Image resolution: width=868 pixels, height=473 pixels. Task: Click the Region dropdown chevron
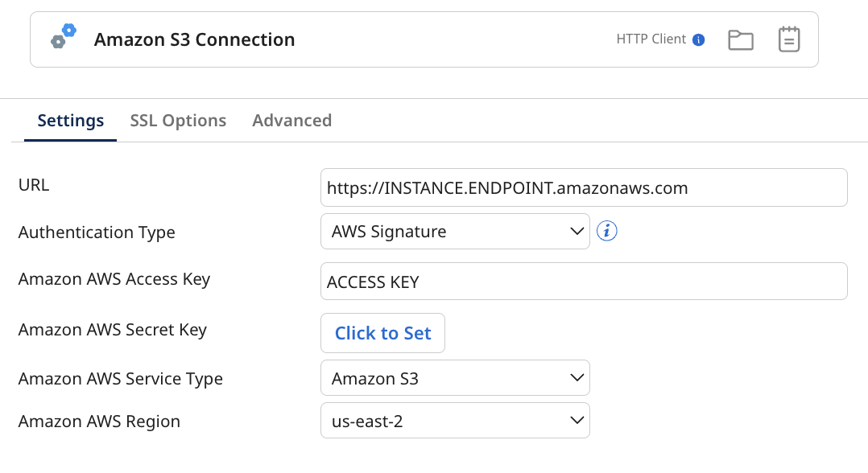point(577,420)
